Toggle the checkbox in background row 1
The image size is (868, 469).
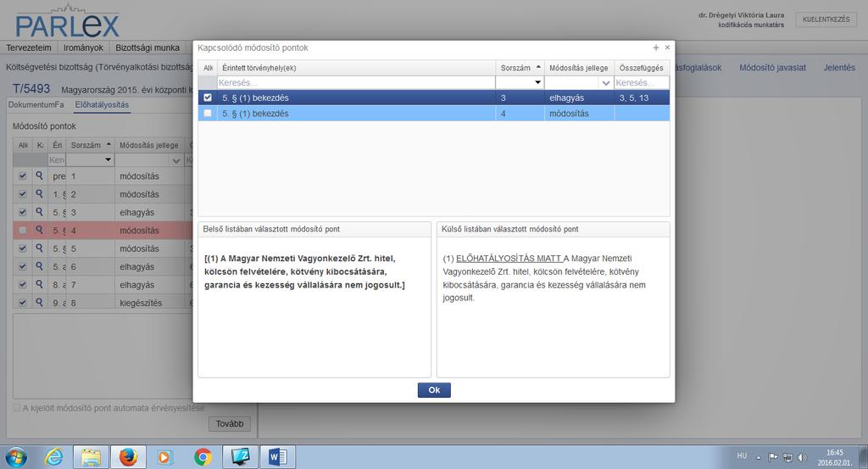click(x=23, y=176)
